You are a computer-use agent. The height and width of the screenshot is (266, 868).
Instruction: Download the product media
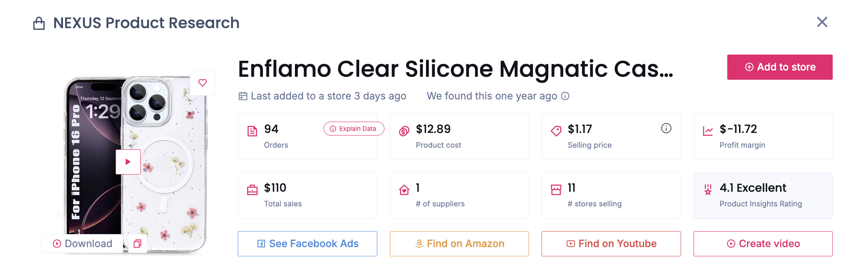[x=82, y=244]
